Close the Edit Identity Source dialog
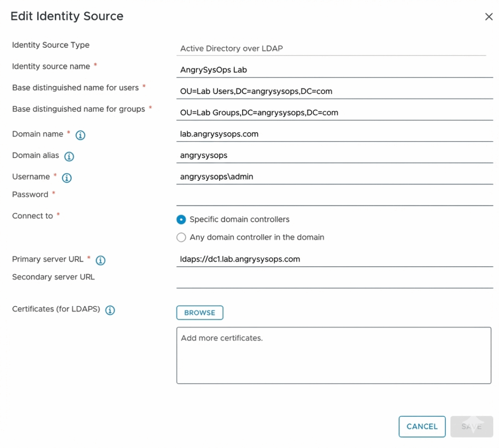This screenshot has width=499, height=448. [x=489, y=17]
